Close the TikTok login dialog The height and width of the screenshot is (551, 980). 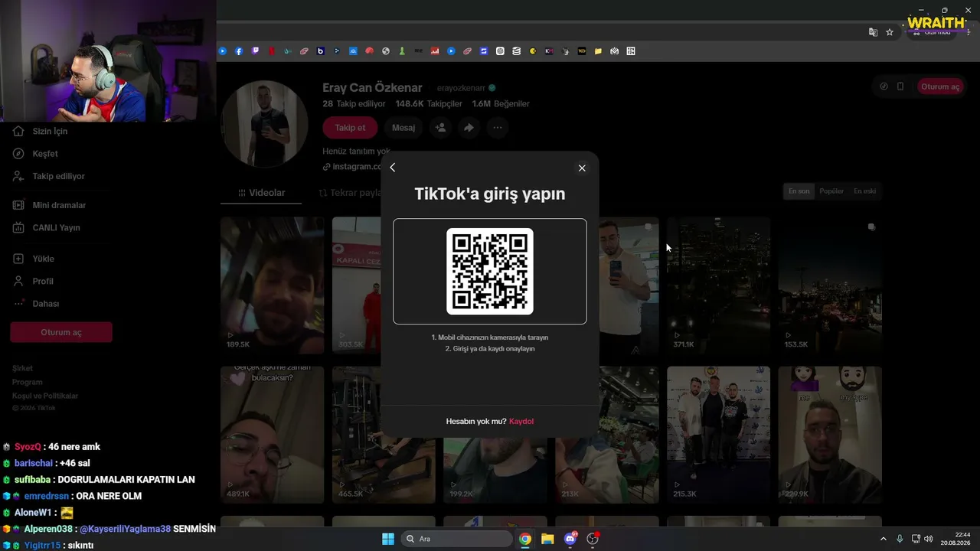582,168
